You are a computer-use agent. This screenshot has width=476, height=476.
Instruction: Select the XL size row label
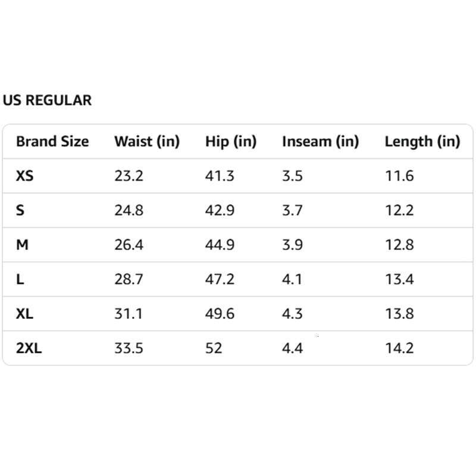click(x=25, y=314)
